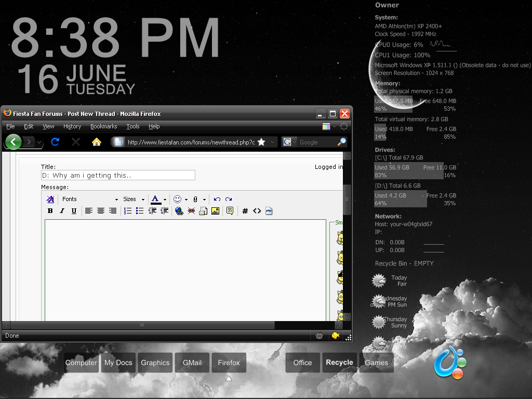Screen dimensions: 532x399
Task: Align message text to the left
Action: (88, 211)
